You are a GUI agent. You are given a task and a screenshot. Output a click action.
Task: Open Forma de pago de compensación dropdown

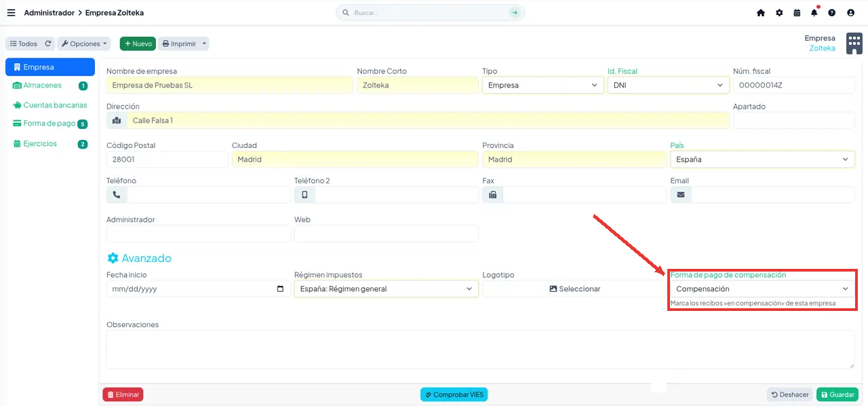[762, 289]
